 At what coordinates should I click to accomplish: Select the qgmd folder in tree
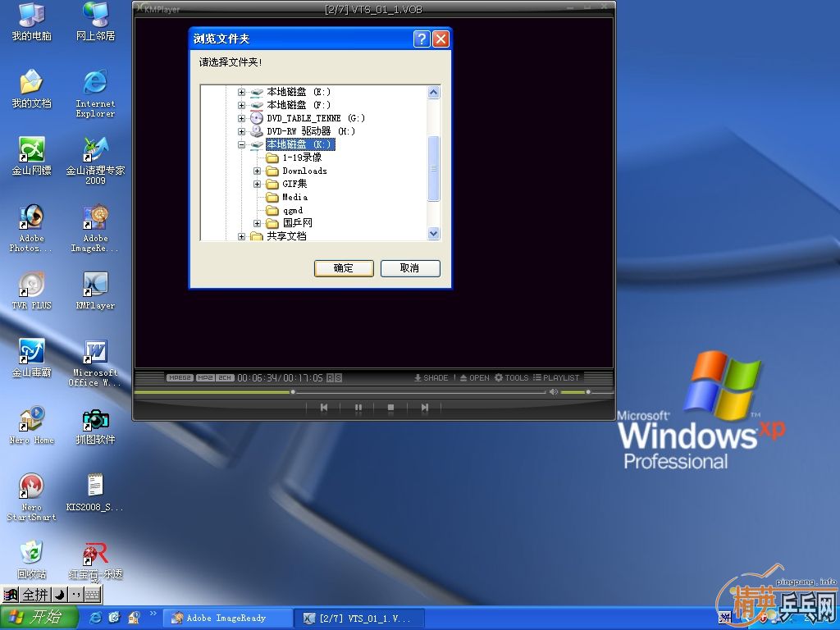click(x=285, y=210)
